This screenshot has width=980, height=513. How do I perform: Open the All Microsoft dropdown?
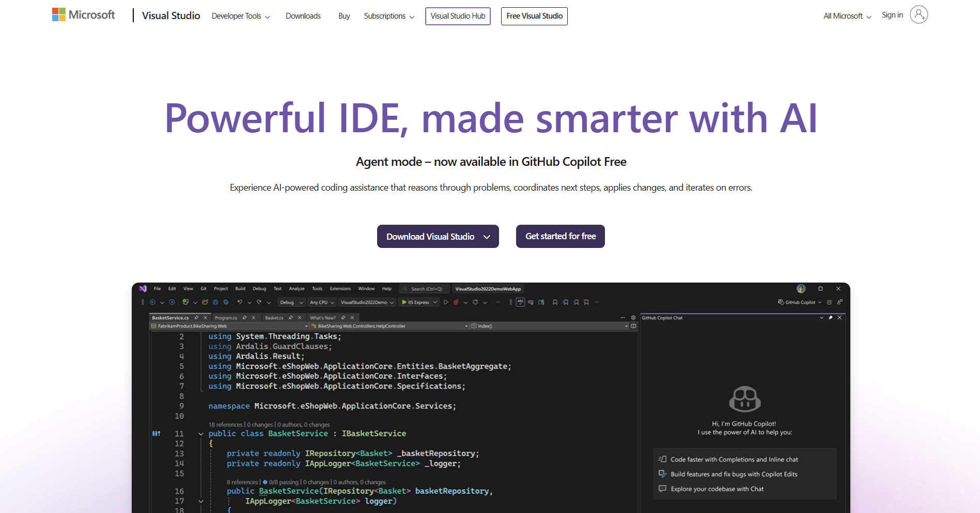pyautogui.click(x=847, y=16)
